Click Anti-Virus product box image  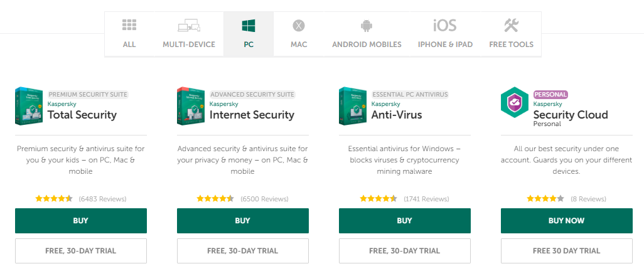pos(353,106)
